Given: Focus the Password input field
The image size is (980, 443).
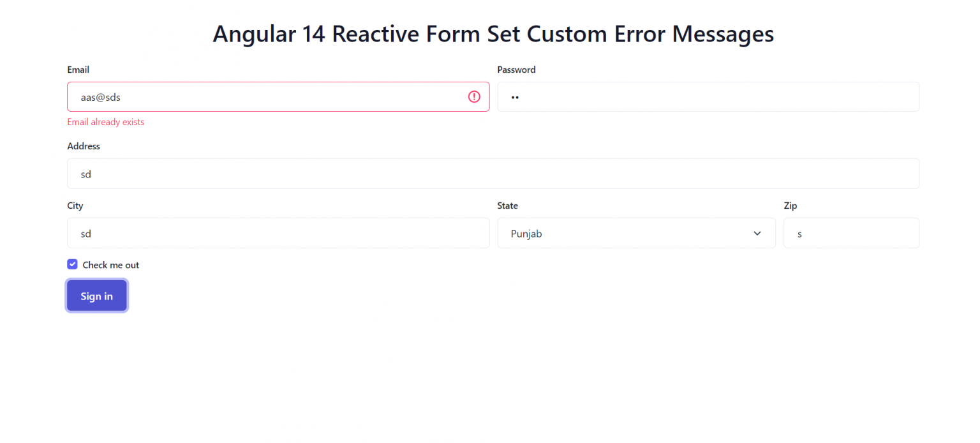Looking at the screenshot, I should [x=702, y=96].
